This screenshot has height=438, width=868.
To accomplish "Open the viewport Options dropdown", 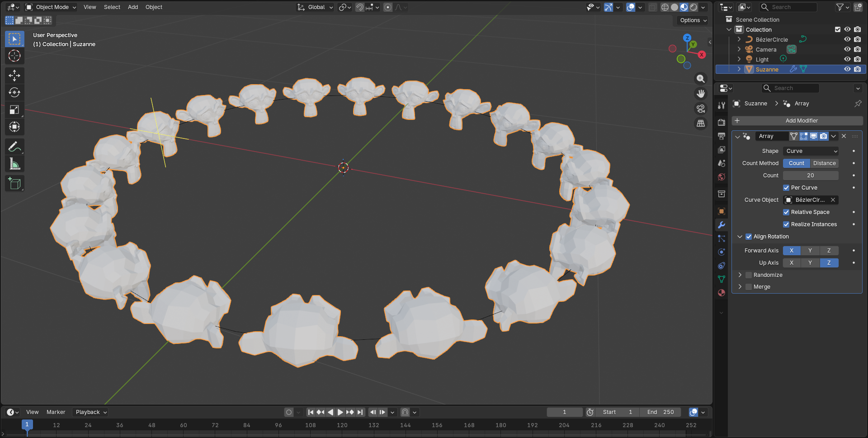I will coord(693,20).
